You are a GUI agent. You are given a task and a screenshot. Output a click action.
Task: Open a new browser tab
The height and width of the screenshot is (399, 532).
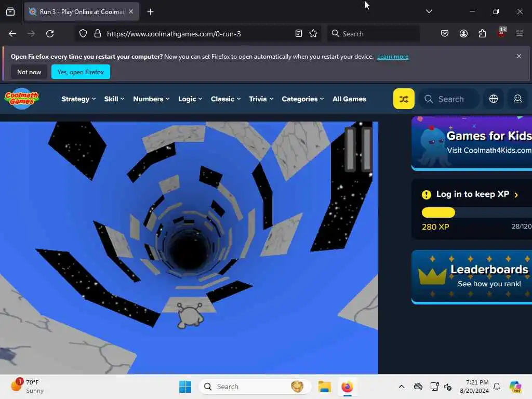tap(150, 12)
